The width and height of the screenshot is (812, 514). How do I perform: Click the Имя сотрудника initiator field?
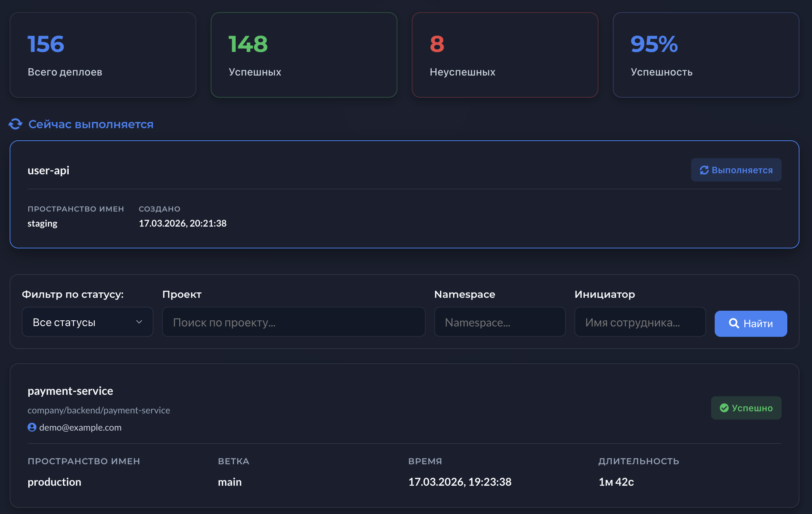(640, 322)
